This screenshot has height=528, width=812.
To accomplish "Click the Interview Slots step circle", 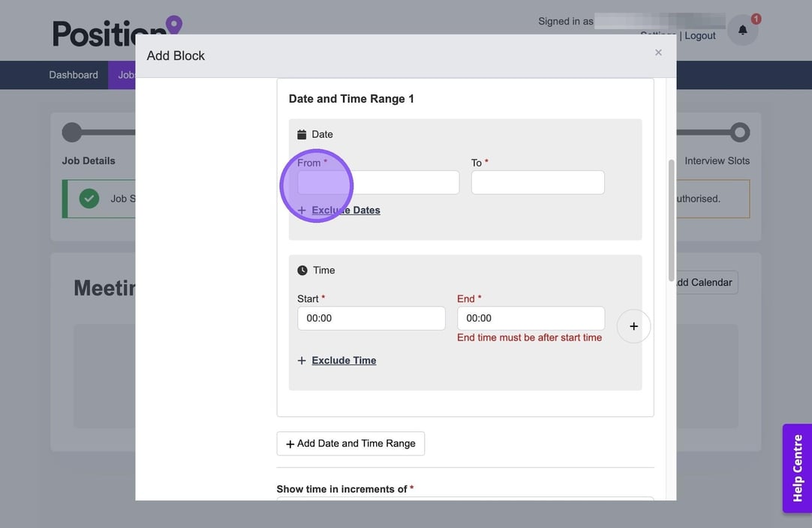I will point(740,133).
